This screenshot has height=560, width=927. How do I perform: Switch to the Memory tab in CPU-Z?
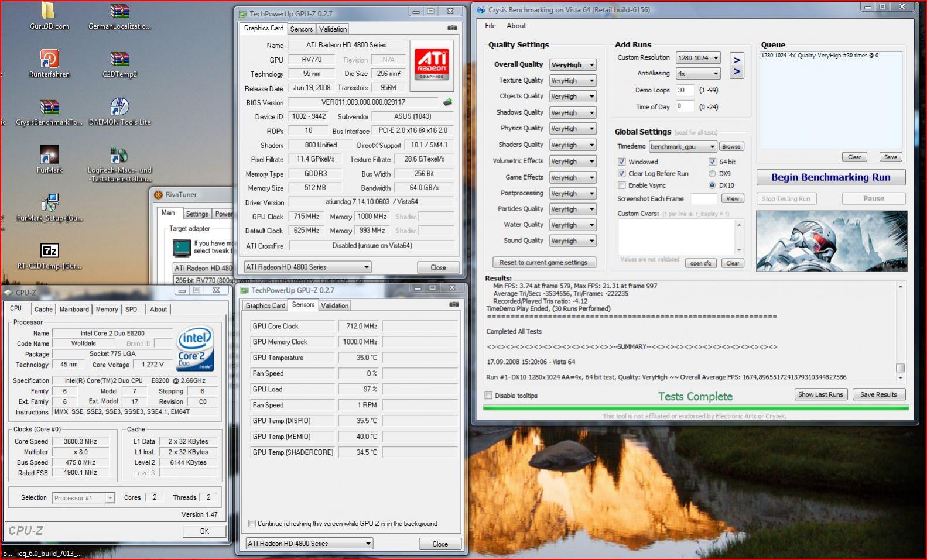click(107, 309)
